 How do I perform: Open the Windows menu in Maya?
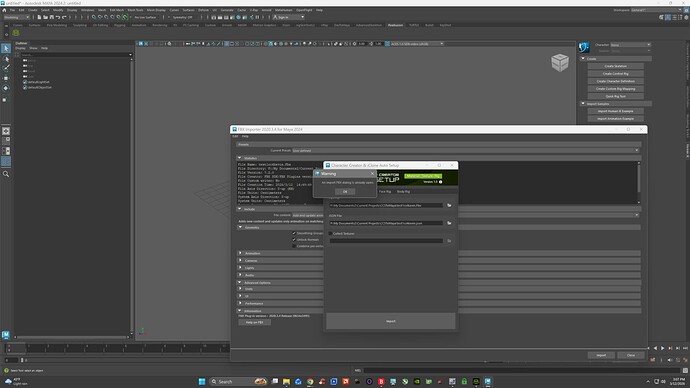88,10
